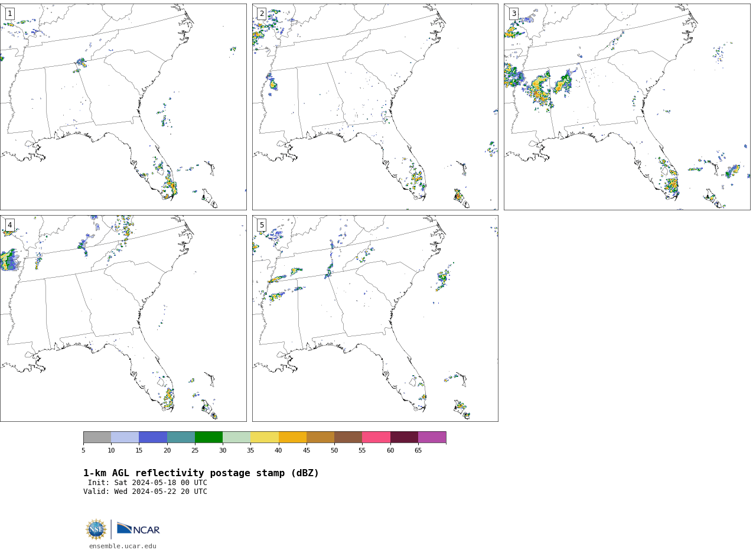The height and width of the screenshot is (553, 756).
Task: Open ensemble member 2 reflectivity map
Action: point(375,107)
